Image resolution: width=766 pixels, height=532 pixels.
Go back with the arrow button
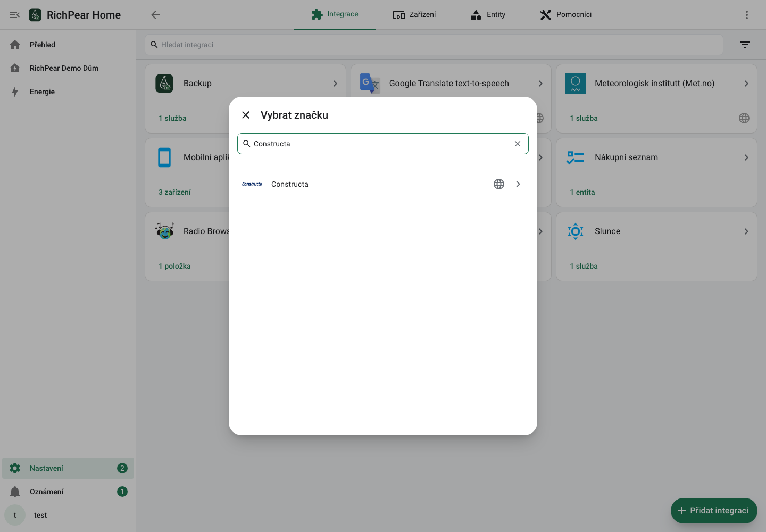(155, 15)
